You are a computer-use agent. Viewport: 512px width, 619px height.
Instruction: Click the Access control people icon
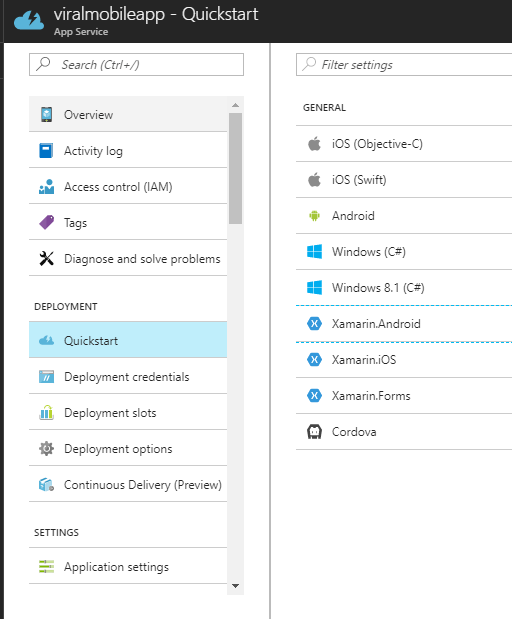pos(46,187)
